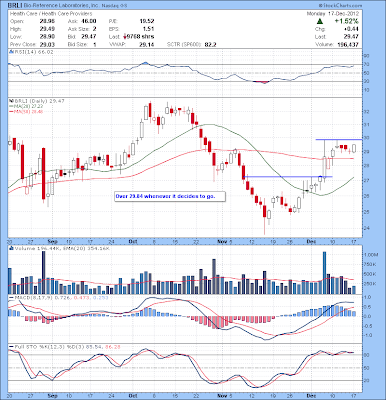386x400 pixels.
Task: Click the percent change +1.52%
Action: click(346, 21)
